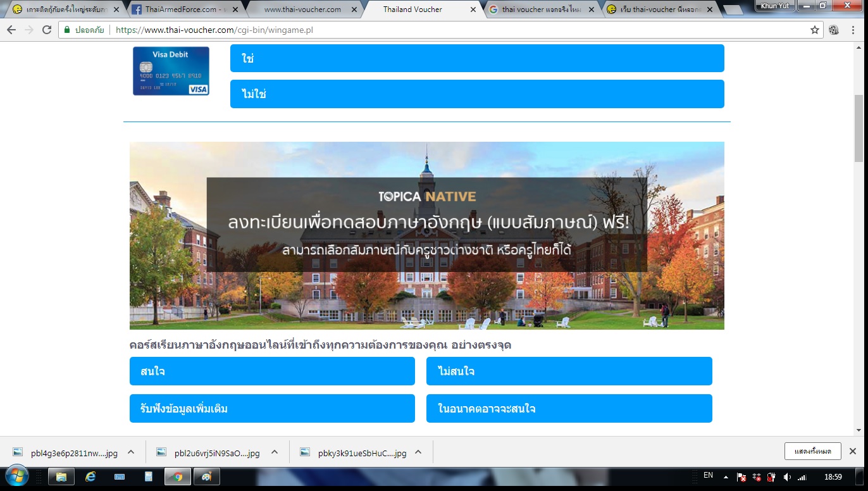Click the Khun Yut profile button
Viewport: 868px width, 491px height.
pyautogui.click(x=774, y=5)
